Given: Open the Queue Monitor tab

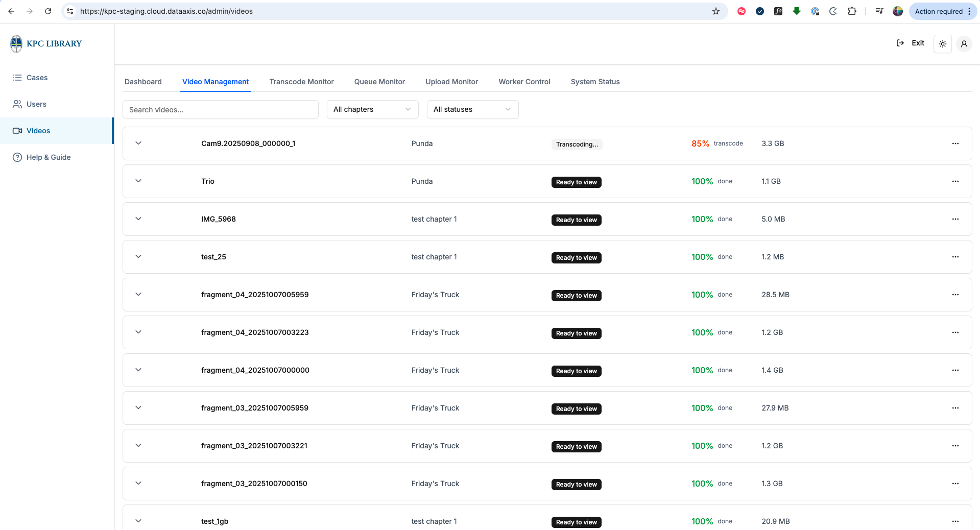Looking at the screenshot, I should click(379, 82).
